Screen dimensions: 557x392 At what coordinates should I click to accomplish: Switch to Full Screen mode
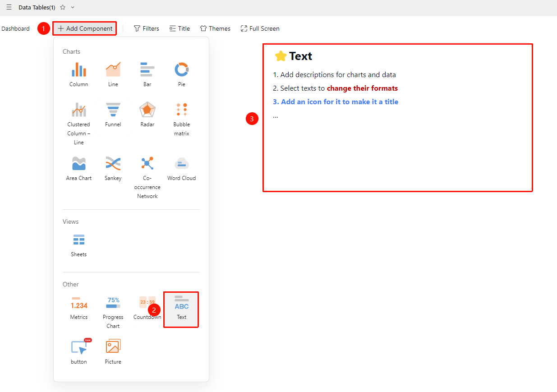[x=260, y=28]
